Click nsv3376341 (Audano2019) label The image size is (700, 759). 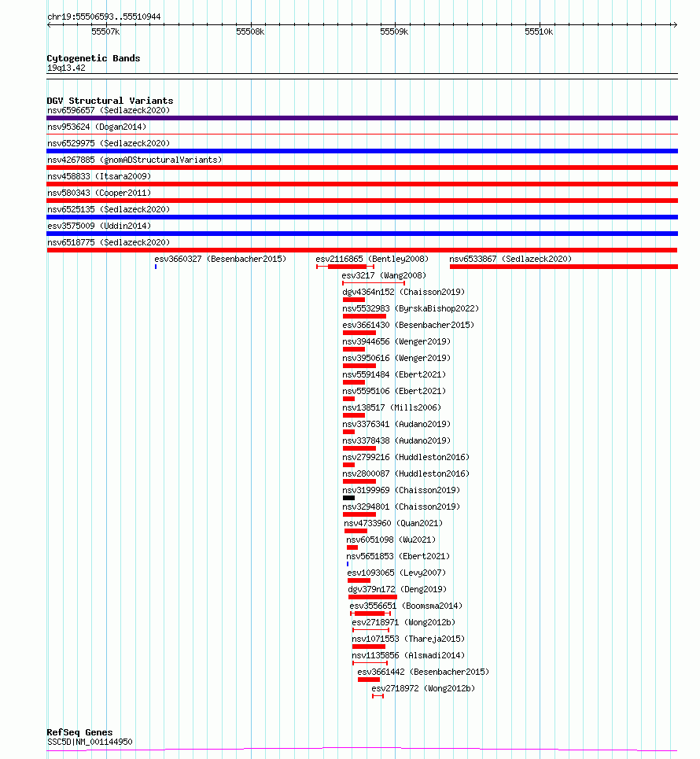[396, 424]
